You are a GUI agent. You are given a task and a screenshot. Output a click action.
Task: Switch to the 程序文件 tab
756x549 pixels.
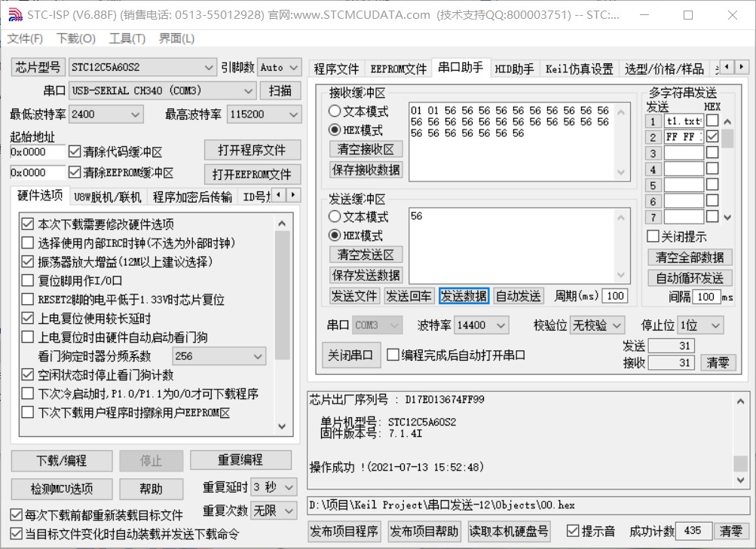[336, 69]
